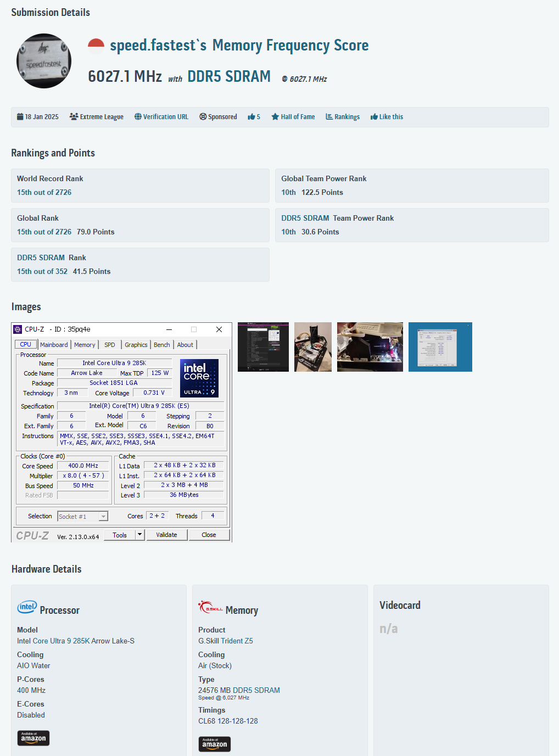Open Intel Core Ultra 9 285K model link
The height and width of the screenshot is (756, 559).
point(75,641)
